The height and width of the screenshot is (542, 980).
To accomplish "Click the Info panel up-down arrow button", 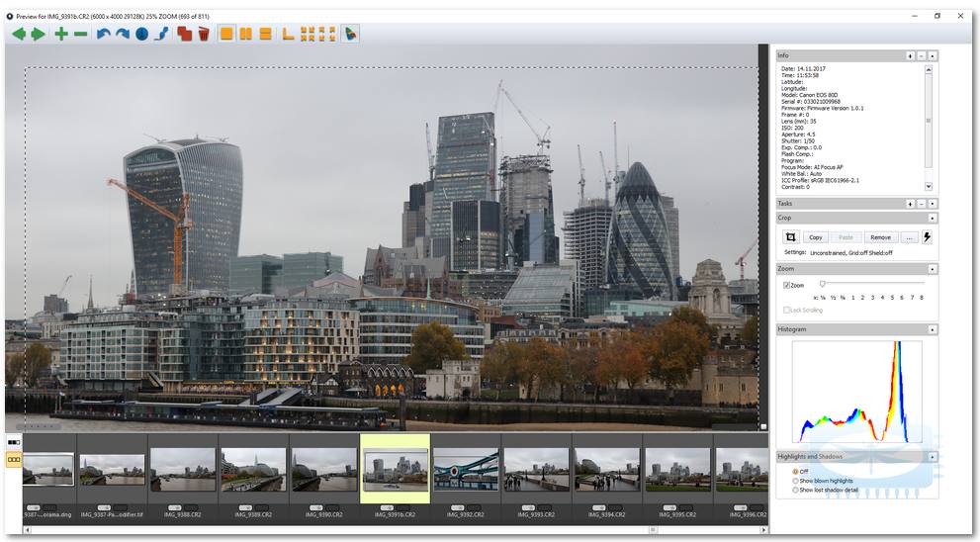I will pos(910,55).
